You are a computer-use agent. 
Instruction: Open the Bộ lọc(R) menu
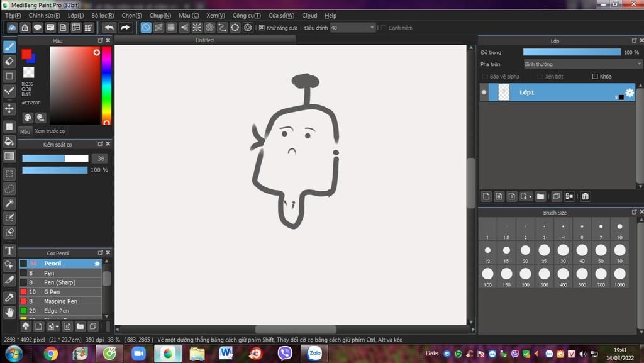[x=103, y=16]
